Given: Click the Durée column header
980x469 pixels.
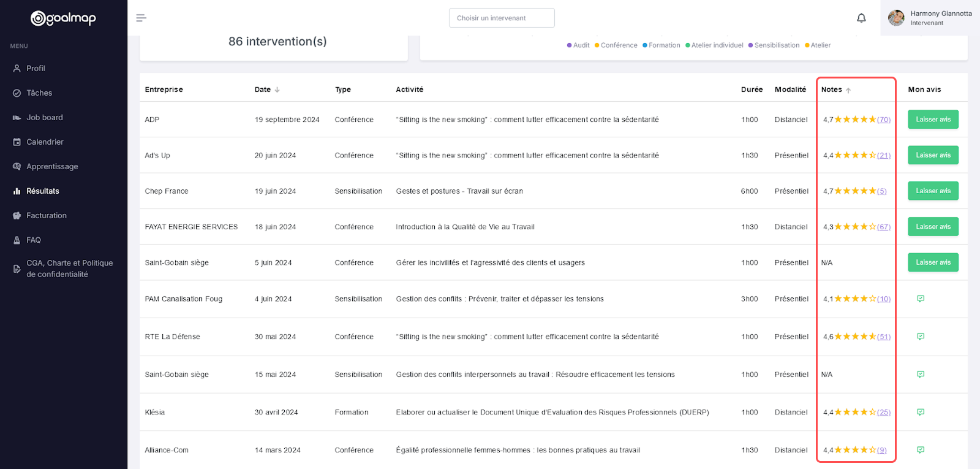Looking at the screenshot, I should pos(752,90).
